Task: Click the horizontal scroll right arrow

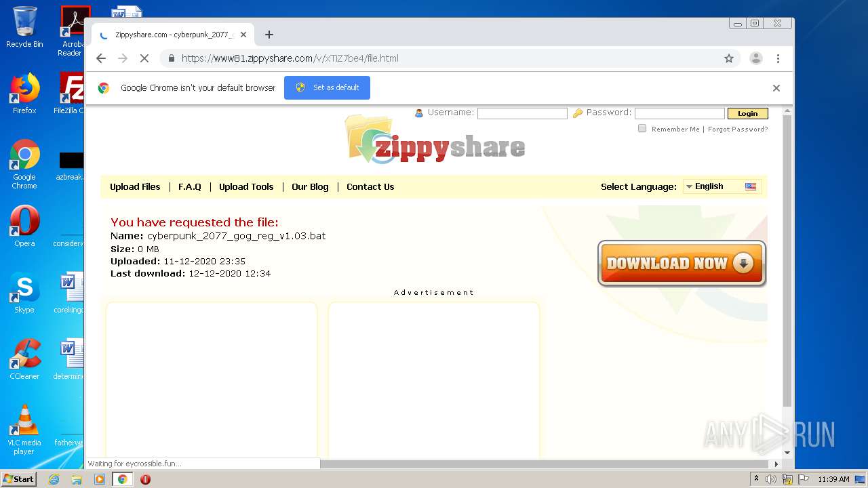Action: [776, 464]
